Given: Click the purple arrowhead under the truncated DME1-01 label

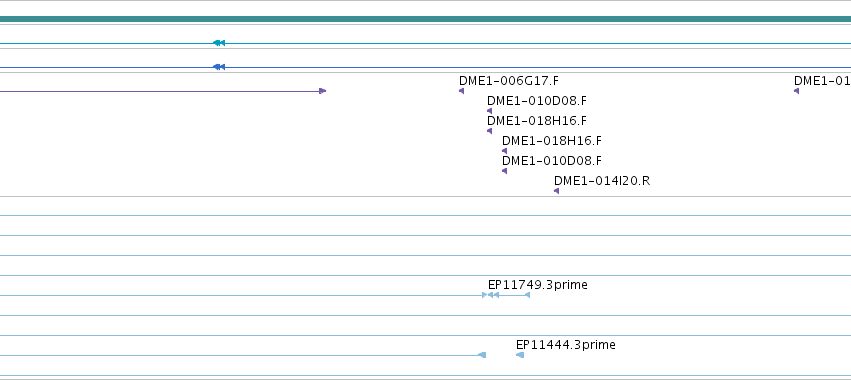Looking at the screenshot, I should click(x=796, y=91).
